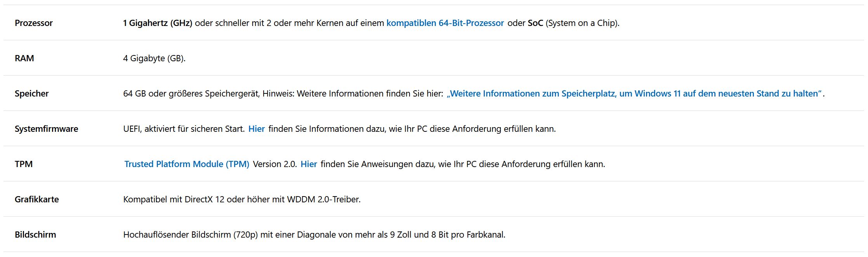Click the RAM row heading
This screenshot has height=257, width=868.
(24, 59)
